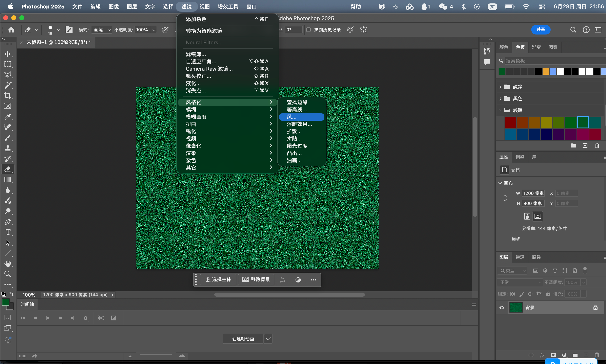Screen dimensions: 606x364
Task: Click the canvas width 1200 像素 field
Action: tap(533, 193)
